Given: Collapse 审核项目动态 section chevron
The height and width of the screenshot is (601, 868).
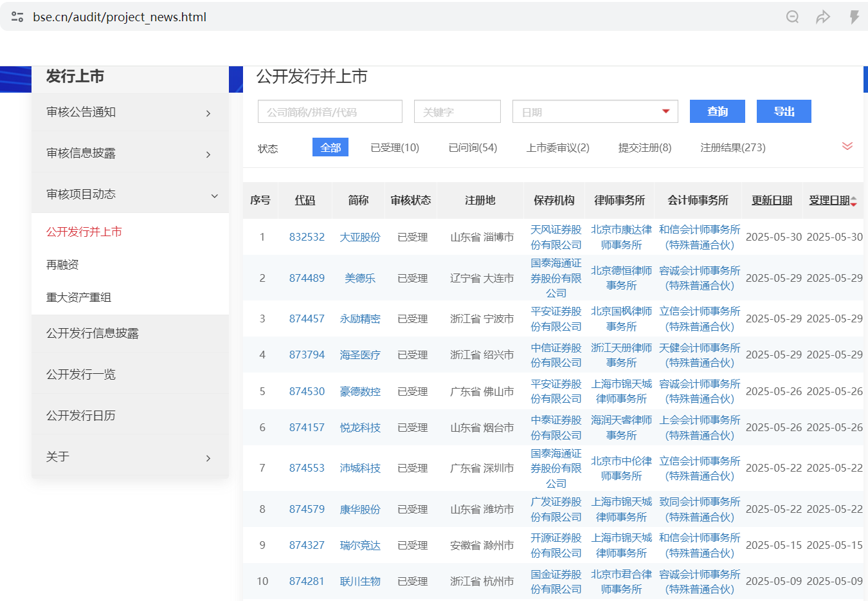Looking at the screenshot, I should pyautogui.click(x=214, y=196).
